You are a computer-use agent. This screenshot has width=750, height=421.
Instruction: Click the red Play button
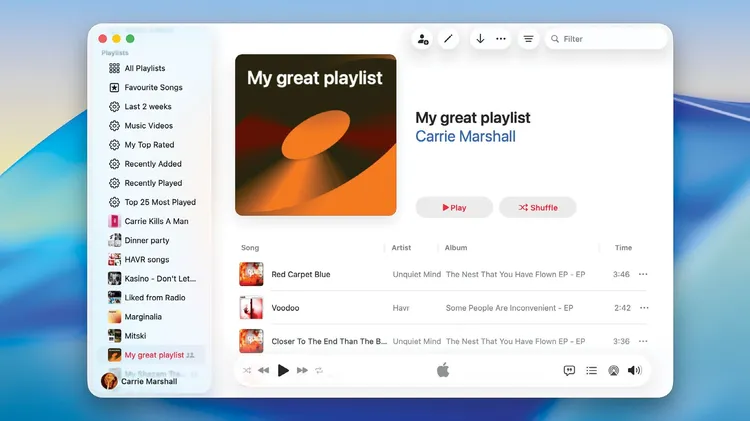454,207
